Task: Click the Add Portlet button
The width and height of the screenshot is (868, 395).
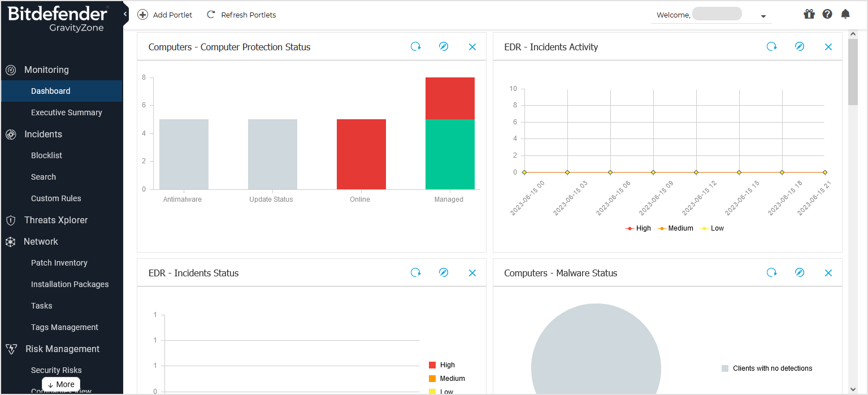Action: (x=165, y=15)
